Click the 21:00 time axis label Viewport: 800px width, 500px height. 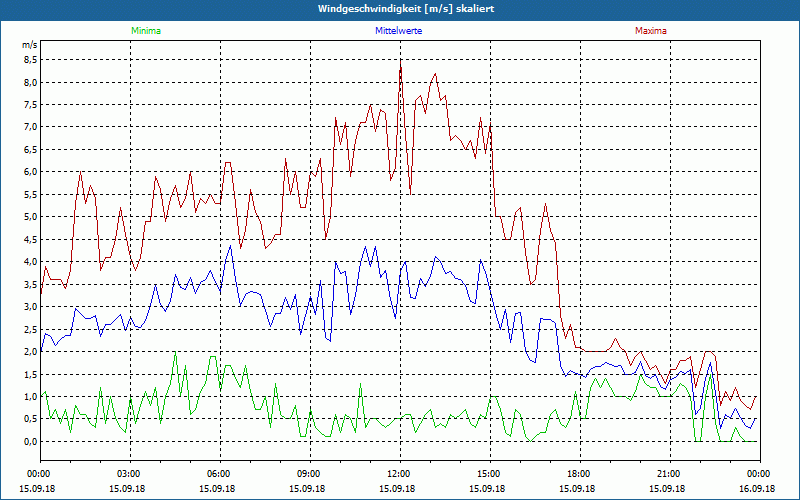(667, 474)
